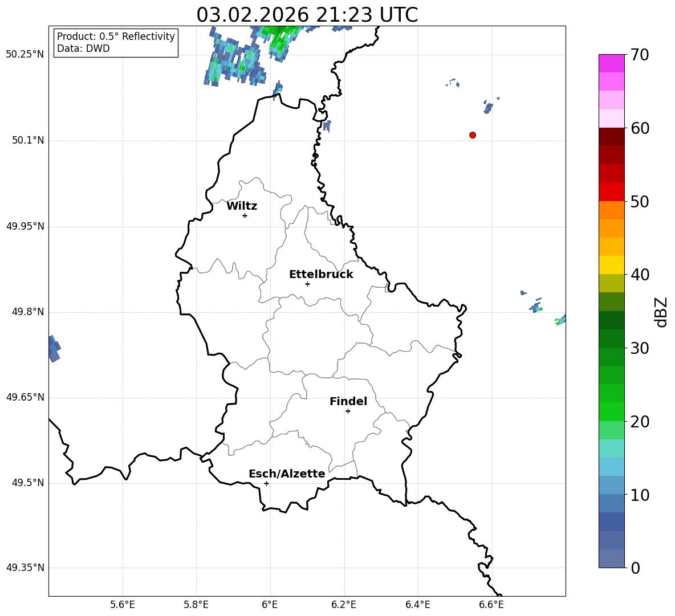The height and width of the screenshot is (616, 675).
Task: Click the blue radar echo on left edge
Action: pyautogui.click(x=54, y=348)
